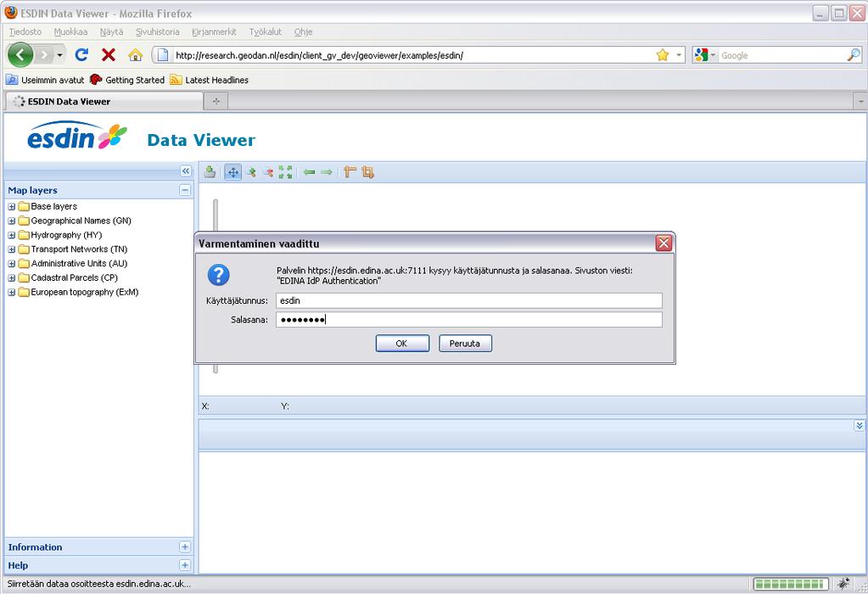The height and width of the screenshot is (594, 868).
Task: Collapse the bottom results panel chevron
Action: (x=859, y=425)
